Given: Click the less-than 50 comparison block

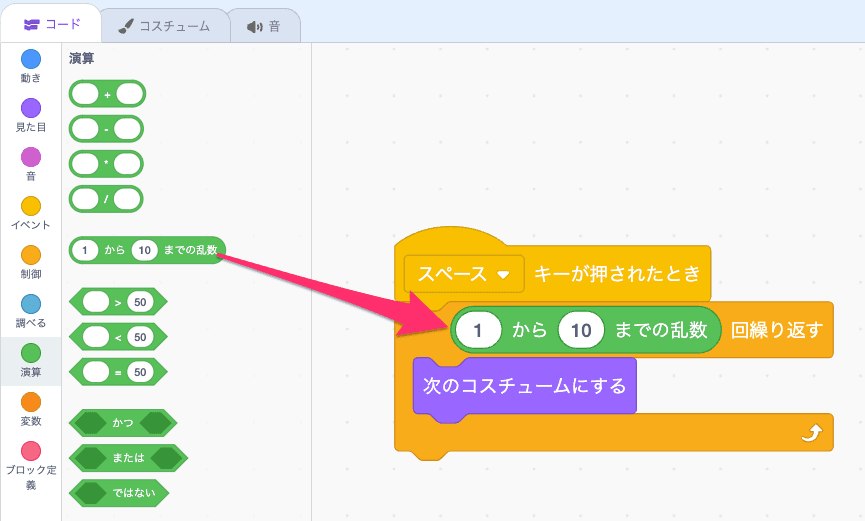Looking at the screenshot, I should pyautogui.click(x=118, y=337).
